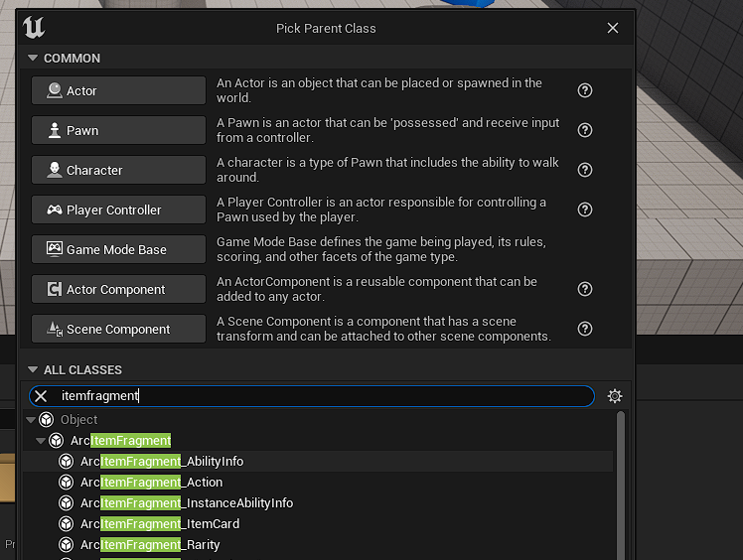The height and width of the screenshot is (560, 743).
Task: Collapse the ALL CLASSES section
Action: click(32, 369)
